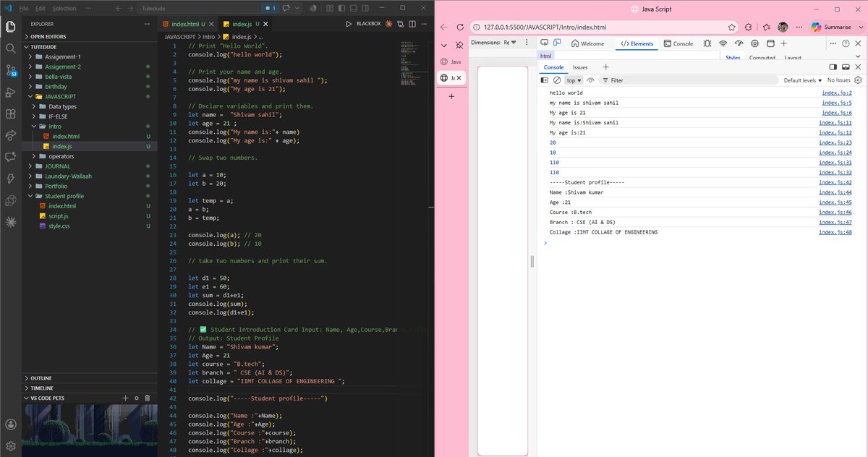Open Default levels dropdown
Screen dimensions: 868x457
pos(802,80)
